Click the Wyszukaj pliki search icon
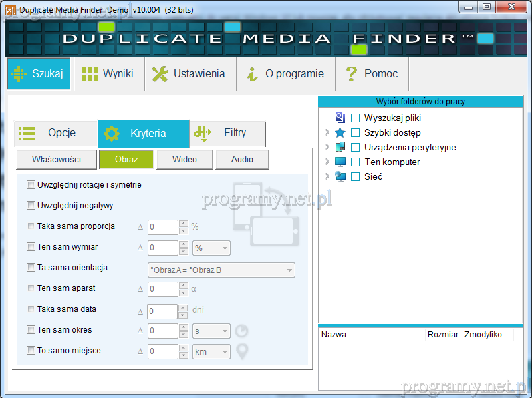 [x=340, y=118]
